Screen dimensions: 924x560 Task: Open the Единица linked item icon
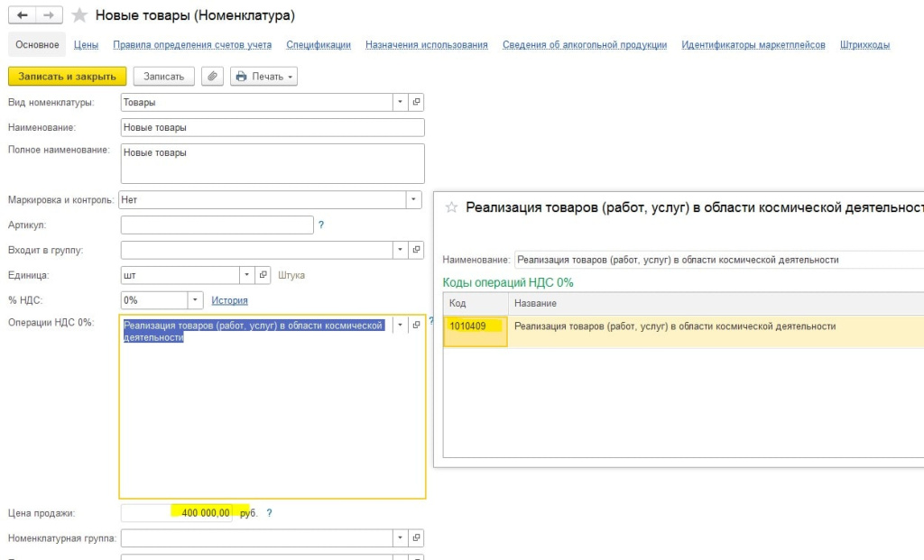(263, 275)
